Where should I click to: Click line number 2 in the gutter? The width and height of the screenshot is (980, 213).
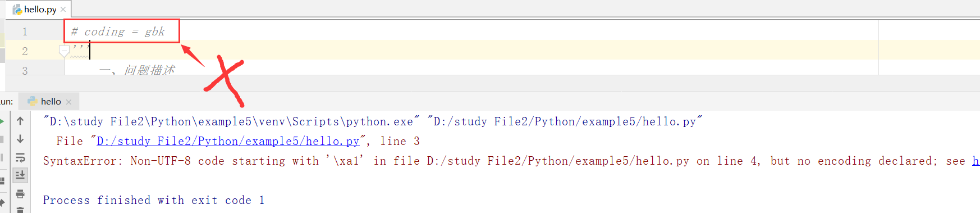point(25,51)
